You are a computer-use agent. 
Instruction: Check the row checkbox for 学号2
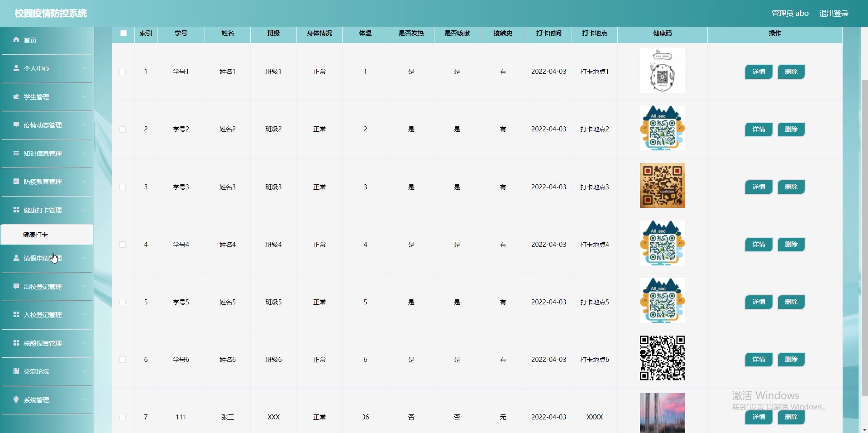coord(123,130)
